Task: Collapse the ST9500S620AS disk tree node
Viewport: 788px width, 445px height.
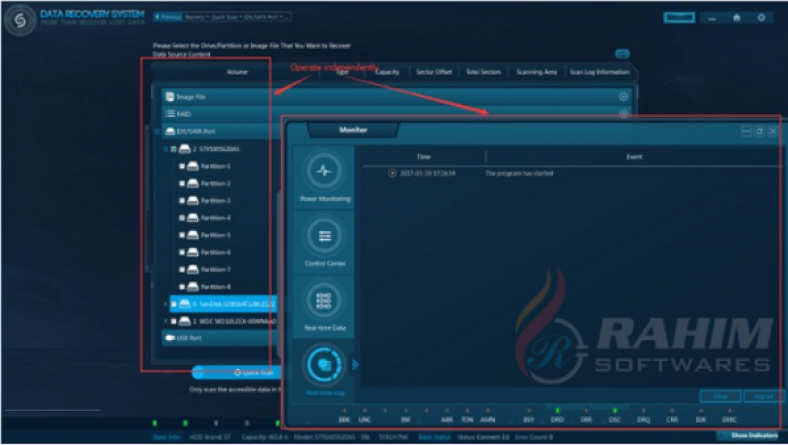Action: coord(166,149)
